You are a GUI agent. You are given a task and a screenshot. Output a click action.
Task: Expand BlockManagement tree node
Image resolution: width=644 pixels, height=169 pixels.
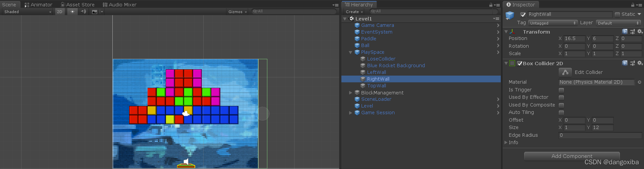click(x=351, y=93)
